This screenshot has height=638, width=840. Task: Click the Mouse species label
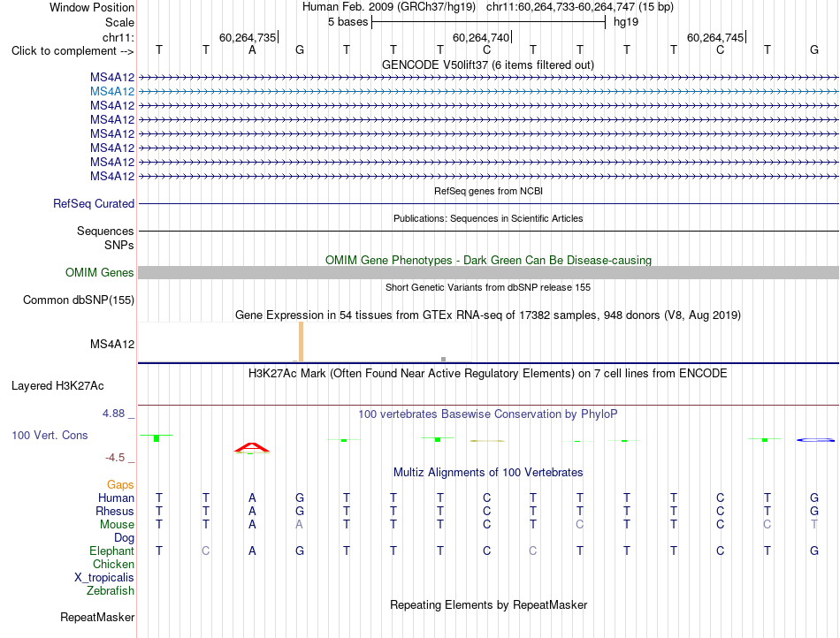[x=117, y=525]
